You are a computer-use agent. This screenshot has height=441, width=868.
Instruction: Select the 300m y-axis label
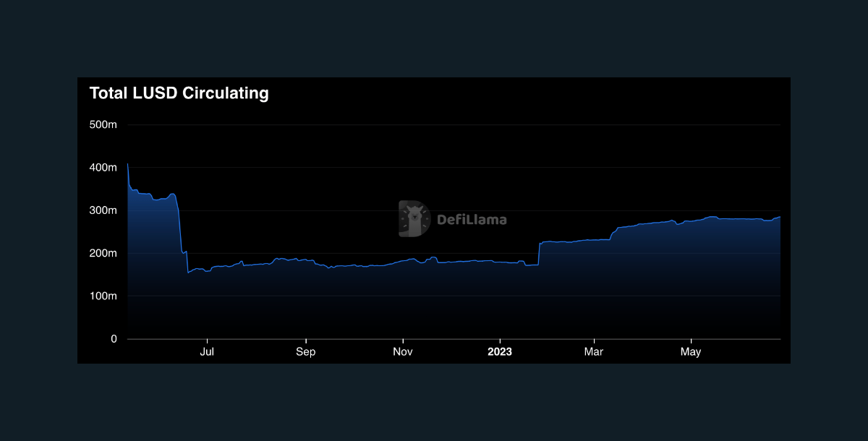click(x=103, y=210)
